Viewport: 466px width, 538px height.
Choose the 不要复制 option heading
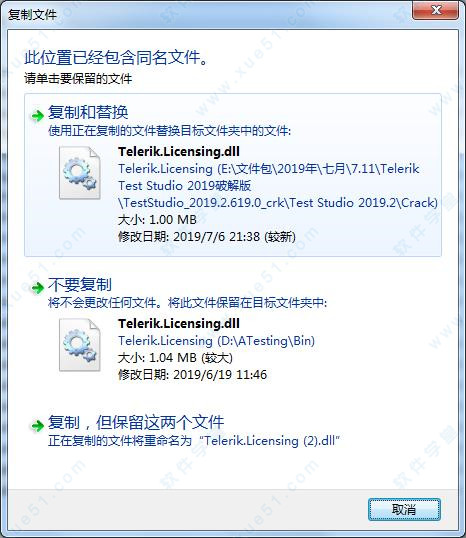click(80, 284)
